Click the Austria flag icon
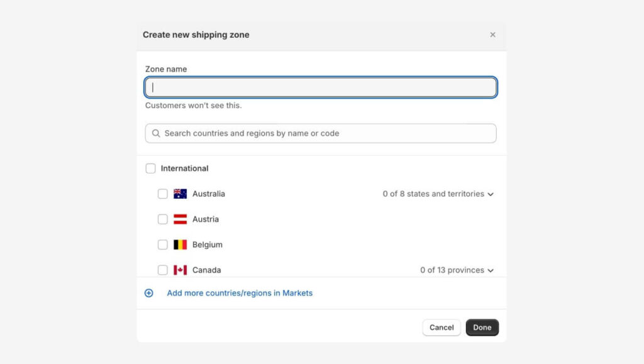Screen dimensions: 644x364 (179, 219)
